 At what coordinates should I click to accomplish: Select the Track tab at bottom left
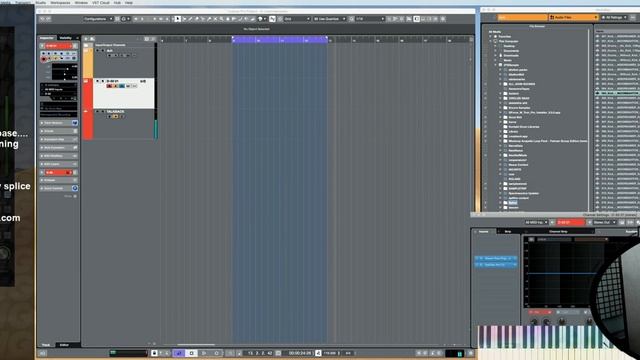coord(46,345)
